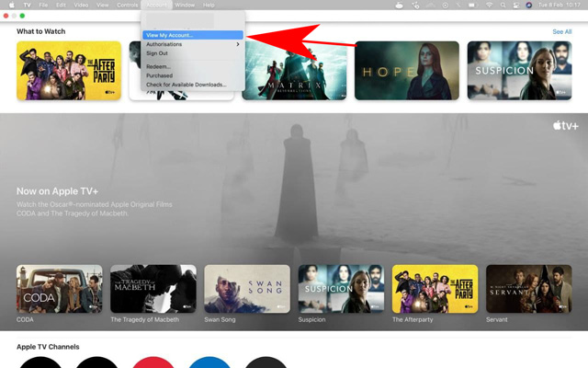This screenshot has height=368, width=588.
Task: Click The Tragedy of Macbeth title label
Action: coord(145,319)
